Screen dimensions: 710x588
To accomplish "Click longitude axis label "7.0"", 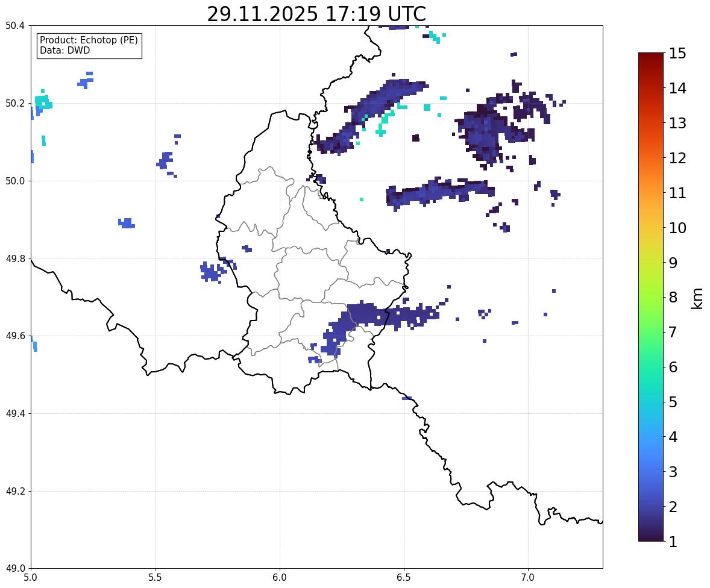I will coord(528,578).
